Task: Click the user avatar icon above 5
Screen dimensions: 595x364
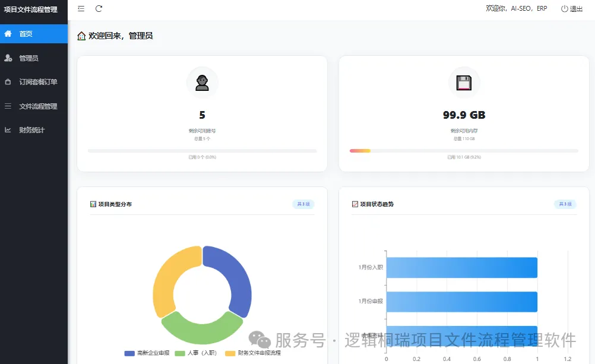Action: pyautogui.click(x=202, y=83)
